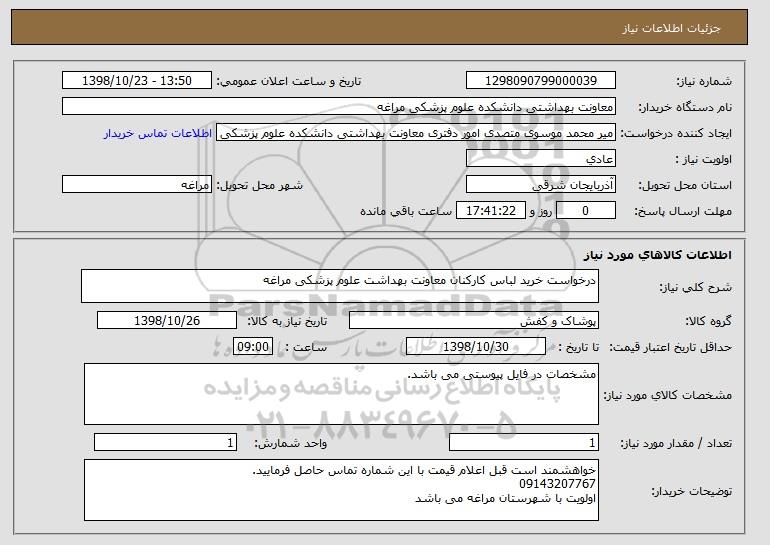Click the label حداقل تاریخ اعتبار قیمت

coord(670,348)
